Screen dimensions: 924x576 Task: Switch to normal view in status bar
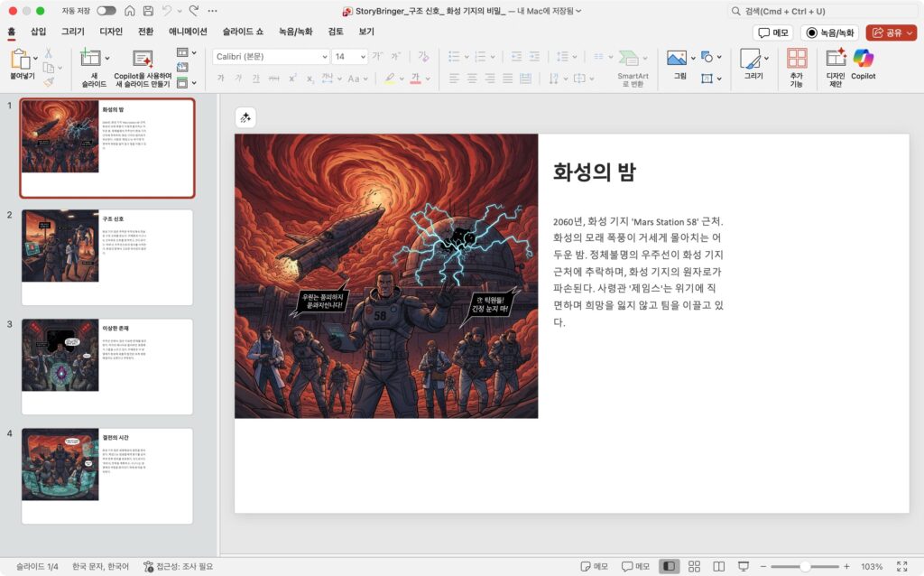tap(669, 566)
